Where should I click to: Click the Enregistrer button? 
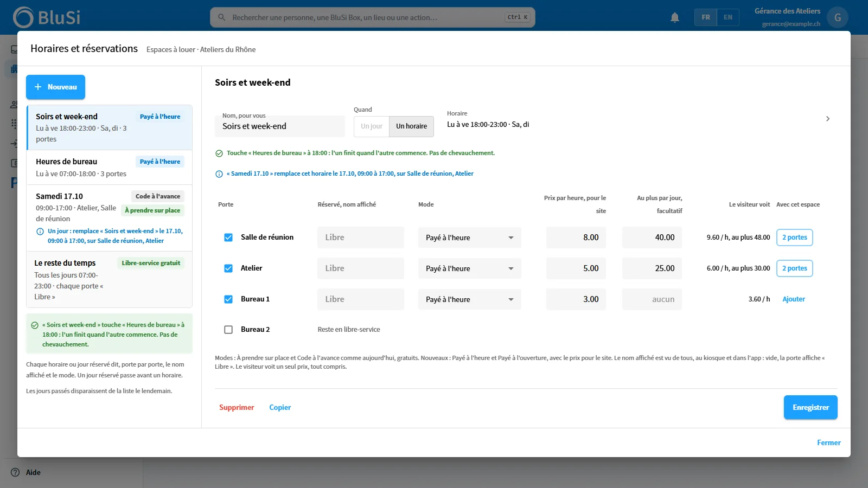pos(810,407)
